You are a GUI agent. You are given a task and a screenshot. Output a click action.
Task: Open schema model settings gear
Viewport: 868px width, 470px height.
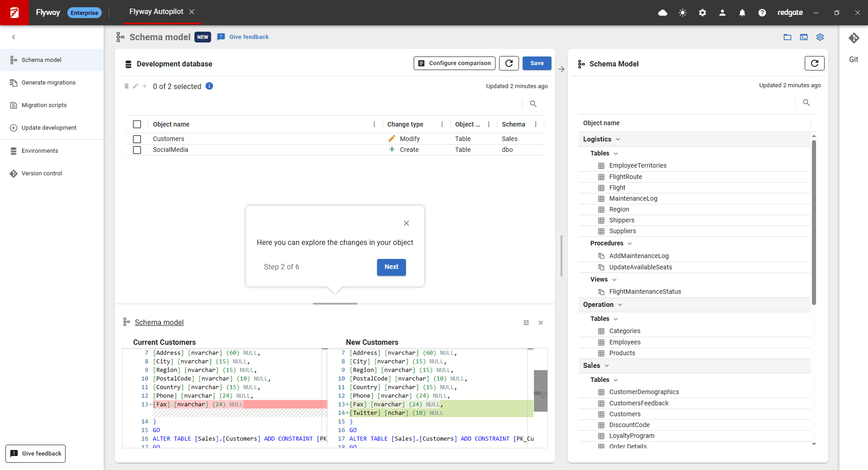[x=820, y=37]
